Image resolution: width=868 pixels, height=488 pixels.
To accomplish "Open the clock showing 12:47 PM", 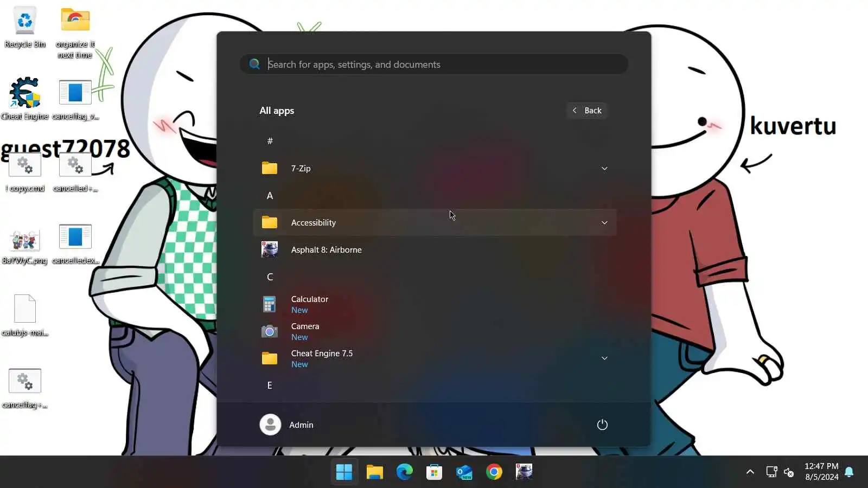I will coord(821,472).
